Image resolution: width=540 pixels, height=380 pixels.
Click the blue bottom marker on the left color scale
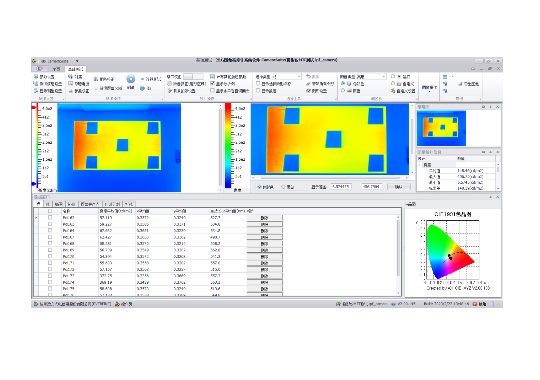click(34, 184)
